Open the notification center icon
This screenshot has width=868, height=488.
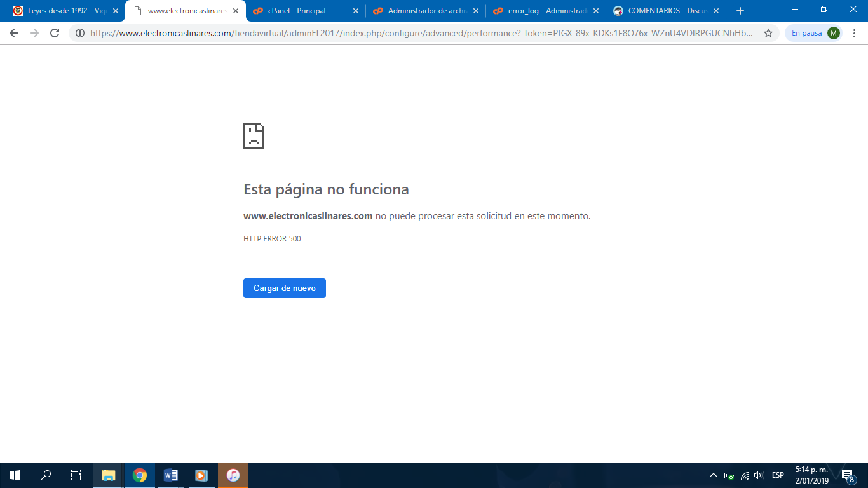click(848, 475)
